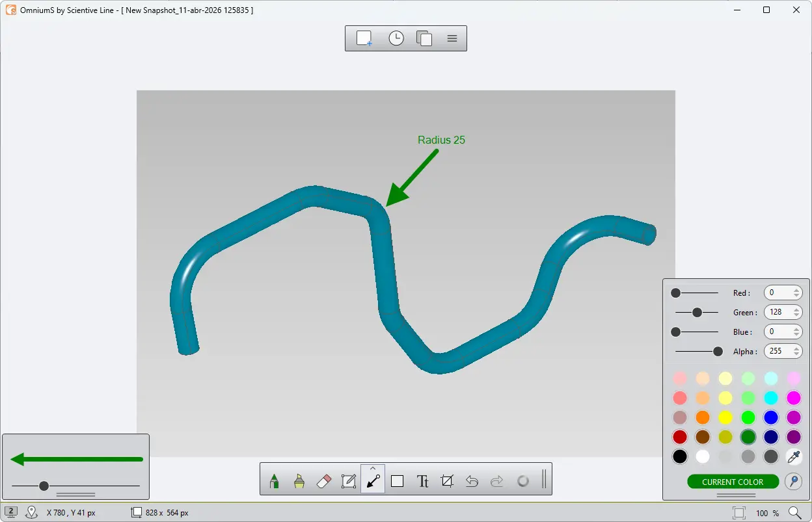The height and width of the screenshot is (522, 812).
Task: Undo the last annotation
Action: point(472,481)
